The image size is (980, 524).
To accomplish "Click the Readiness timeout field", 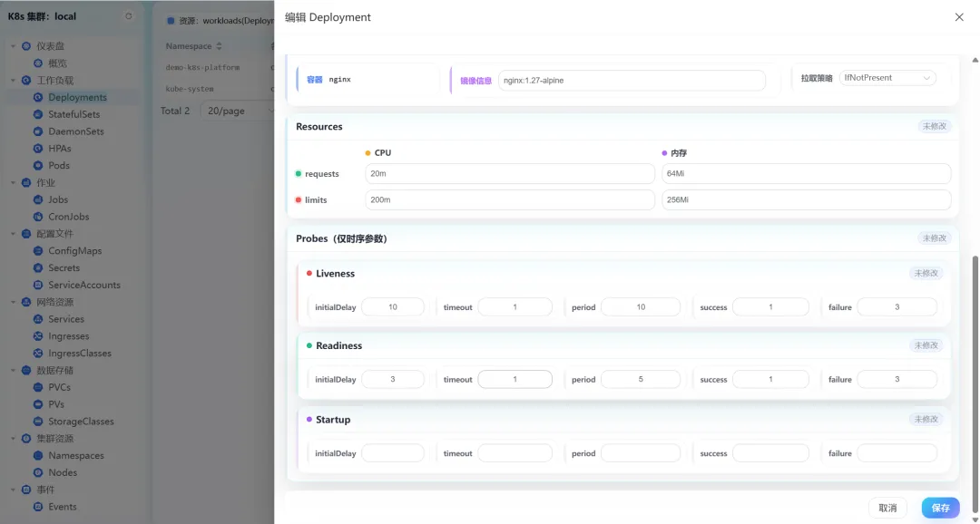I will (x=515, y=380).
